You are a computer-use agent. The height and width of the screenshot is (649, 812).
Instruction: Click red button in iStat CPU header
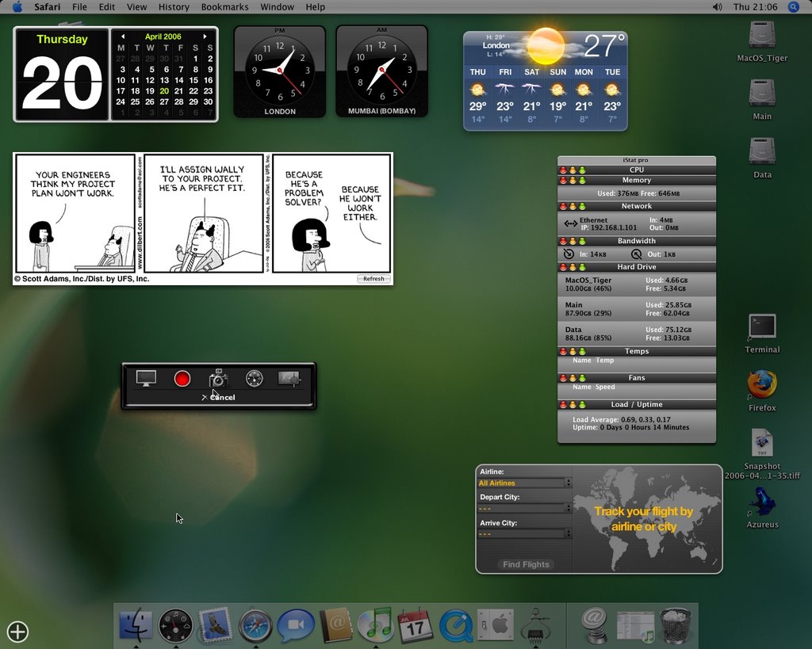click(563, 170)
